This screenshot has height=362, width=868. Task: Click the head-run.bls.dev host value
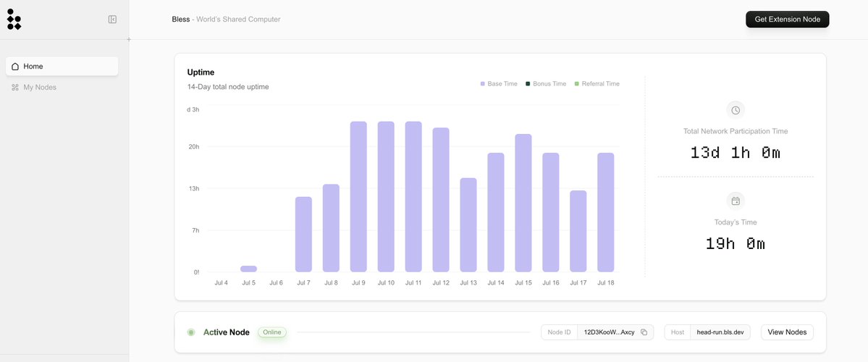pyautogui.click(x=720, y=332)
